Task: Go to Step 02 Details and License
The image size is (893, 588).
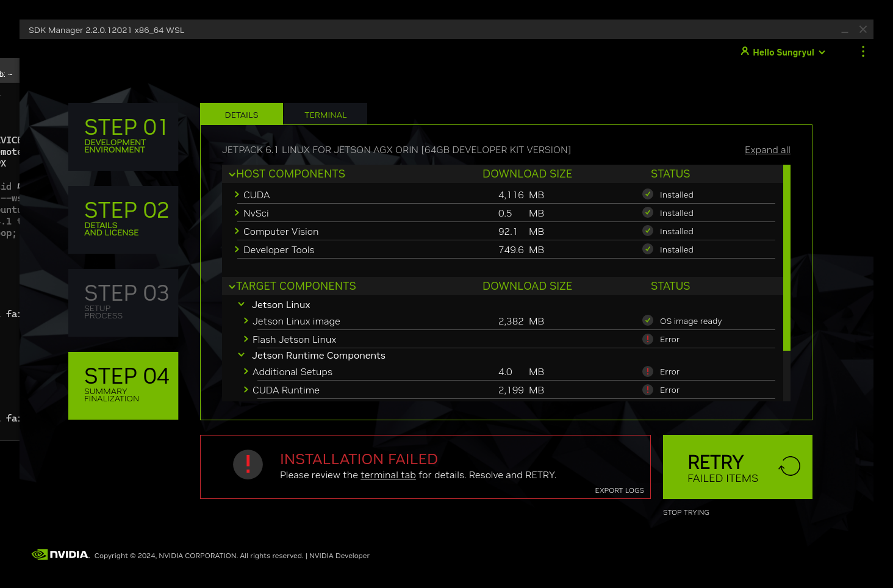Action: 123,220
